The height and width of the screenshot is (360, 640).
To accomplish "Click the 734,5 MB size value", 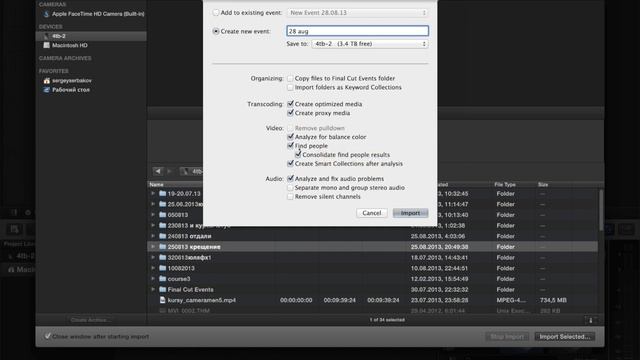I will (x=553, y=300).
